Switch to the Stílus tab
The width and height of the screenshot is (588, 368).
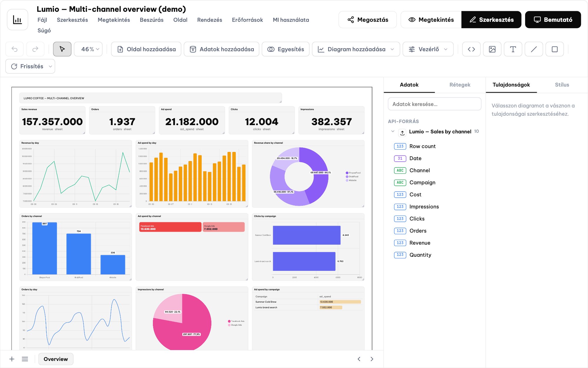coord(562,85)
